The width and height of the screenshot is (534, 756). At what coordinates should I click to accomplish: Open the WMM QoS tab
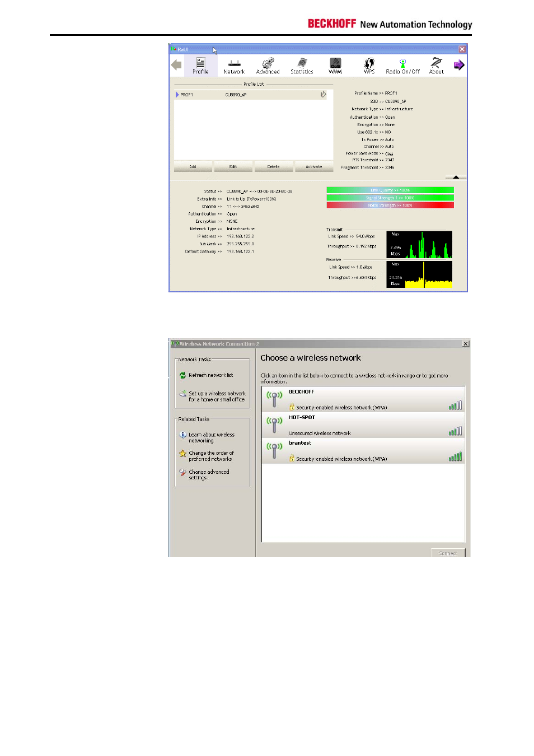tap(335, 66)
